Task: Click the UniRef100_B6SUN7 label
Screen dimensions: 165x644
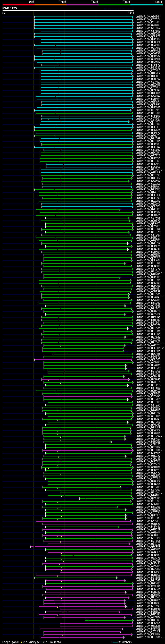Action: click(148, 90)
